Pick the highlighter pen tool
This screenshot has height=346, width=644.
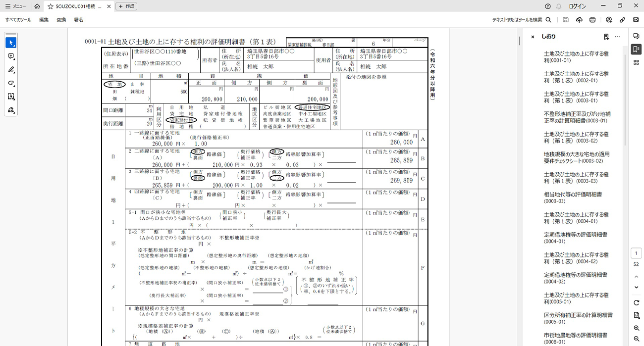click(11, 69)
